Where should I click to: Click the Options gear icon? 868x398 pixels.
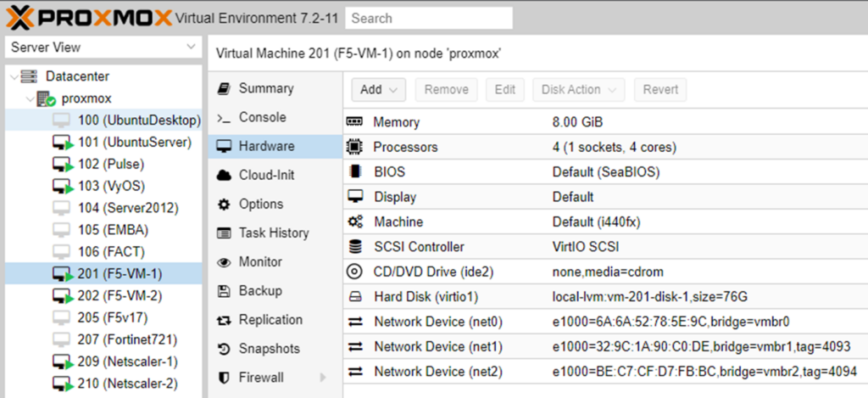click(224, 205)
